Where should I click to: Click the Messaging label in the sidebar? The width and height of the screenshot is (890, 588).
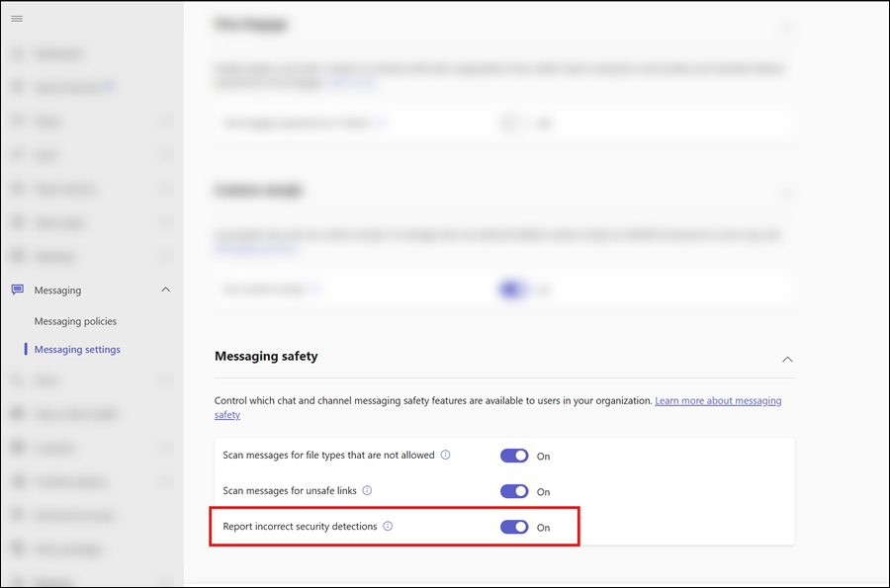pyautogui.click(x=57, y=291)
